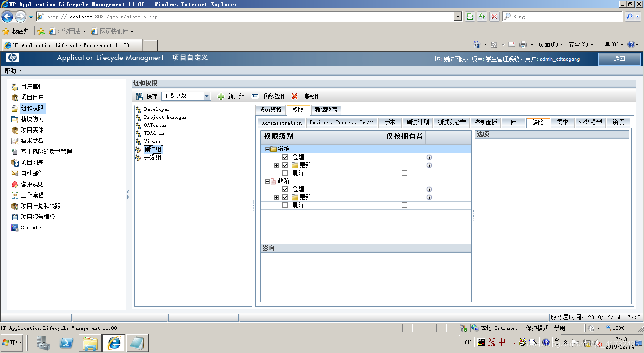Select the TDAdmin group
This screenshot has height=353, width=644.
pos(154,133)
